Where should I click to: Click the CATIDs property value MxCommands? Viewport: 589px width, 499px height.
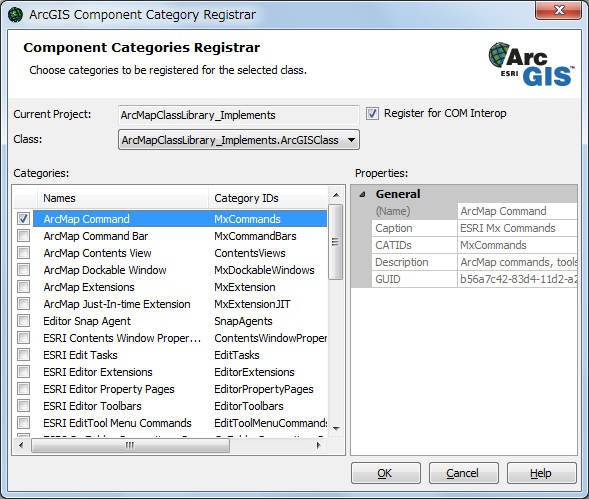[517, 245]
